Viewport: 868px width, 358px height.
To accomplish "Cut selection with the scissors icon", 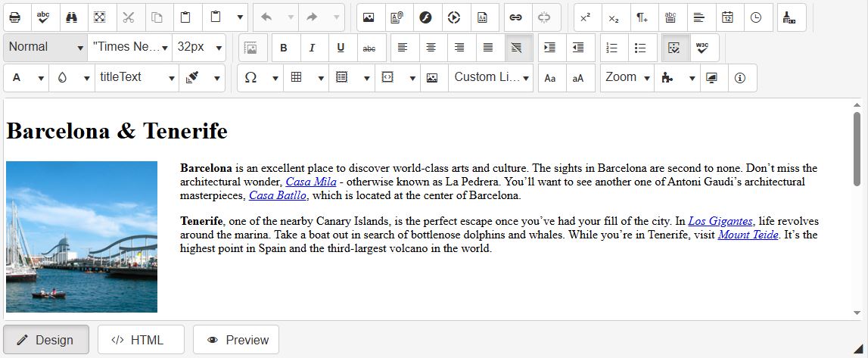I will pos(129,17).
